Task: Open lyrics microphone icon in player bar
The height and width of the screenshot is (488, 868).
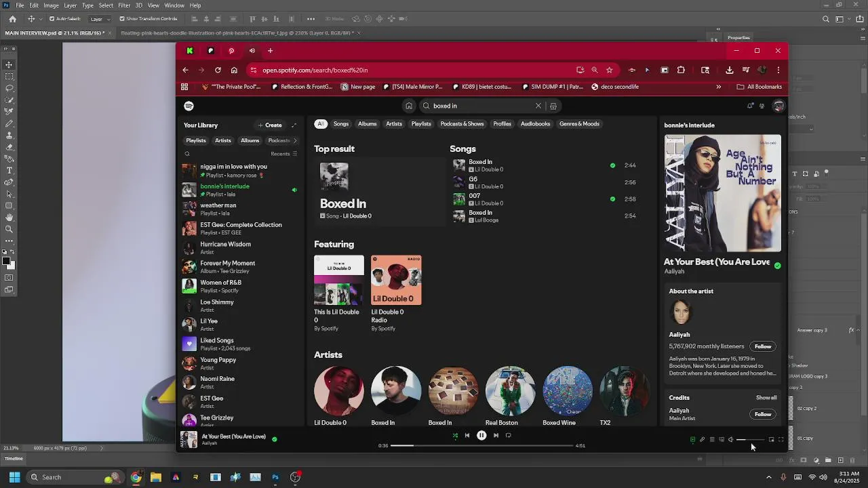Action: point(702,439)
